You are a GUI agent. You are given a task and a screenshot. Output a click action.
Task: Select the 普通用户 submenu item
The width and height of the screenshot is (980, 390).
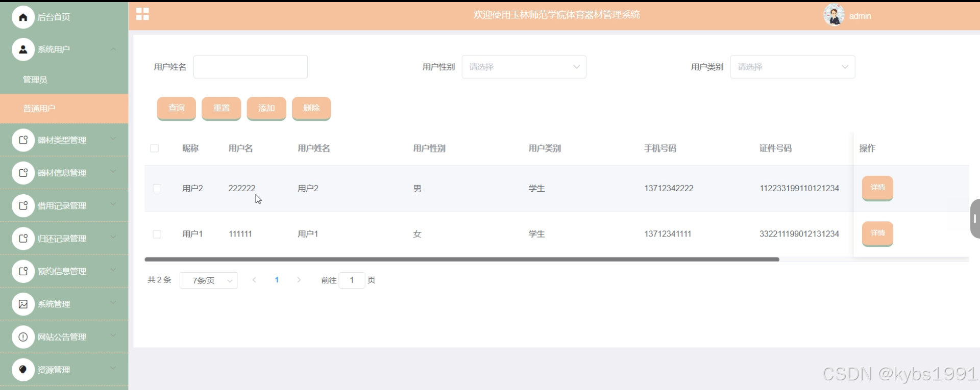[x=64, y=108]
